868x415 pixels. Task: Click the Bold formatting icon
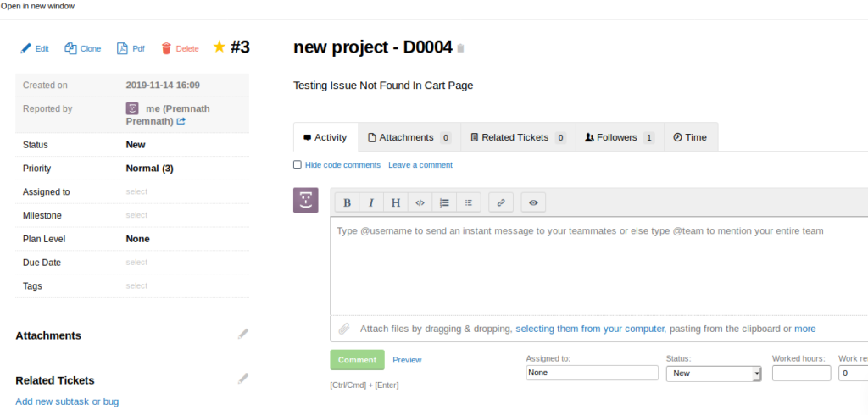click(347, 202)
